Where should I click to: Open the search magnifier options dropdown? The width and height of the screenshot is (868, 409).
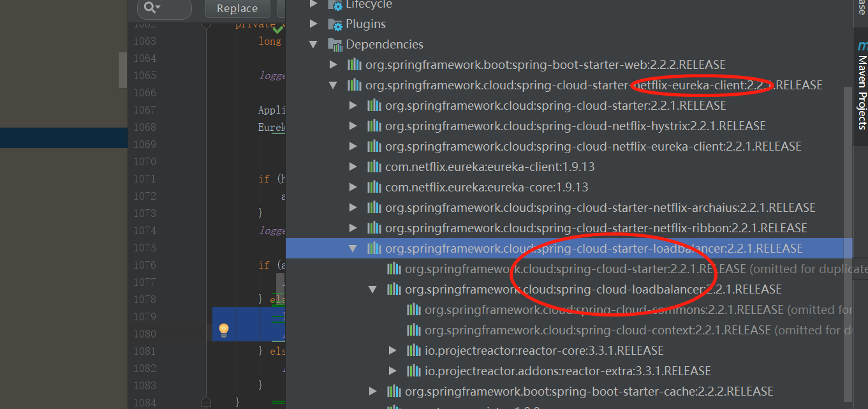pos(152,8)
